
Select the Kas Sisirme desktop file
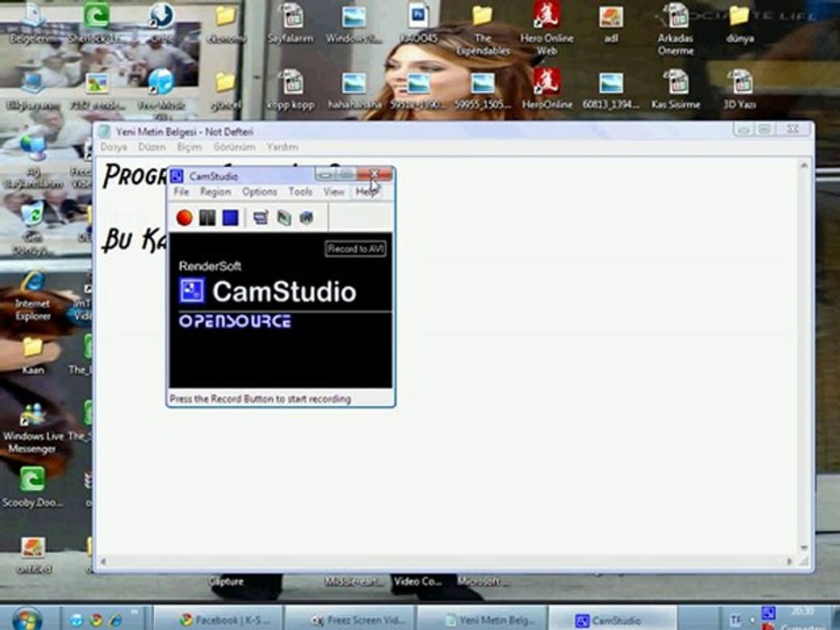point(675,89)
